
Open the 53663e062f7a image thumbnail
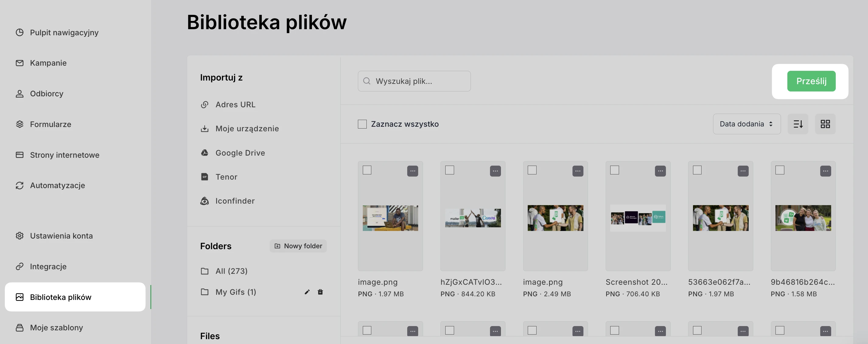[x=720, y=218]
